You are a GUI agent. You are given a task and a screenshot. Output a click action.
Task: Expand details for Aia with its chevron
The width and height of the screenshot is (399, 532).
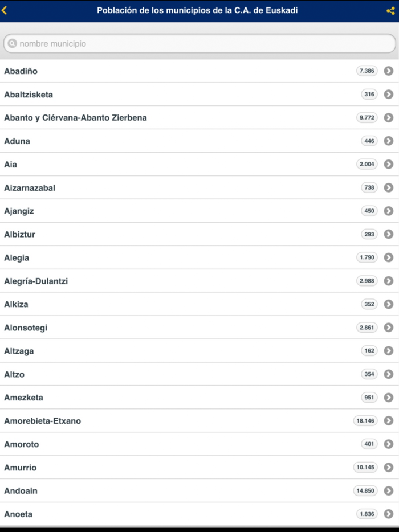[x=389, y=164]
